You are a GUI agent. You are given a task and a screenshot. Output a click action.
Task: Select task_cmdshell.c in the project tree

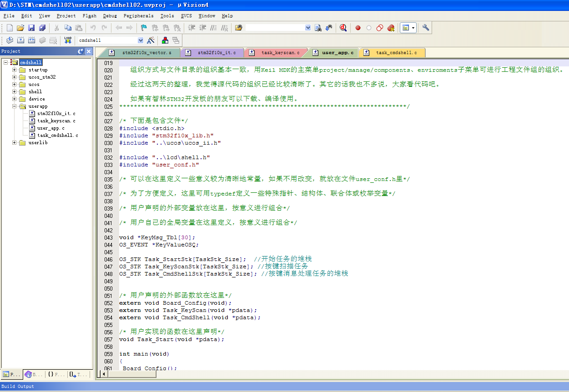click(x=58, y=135)
